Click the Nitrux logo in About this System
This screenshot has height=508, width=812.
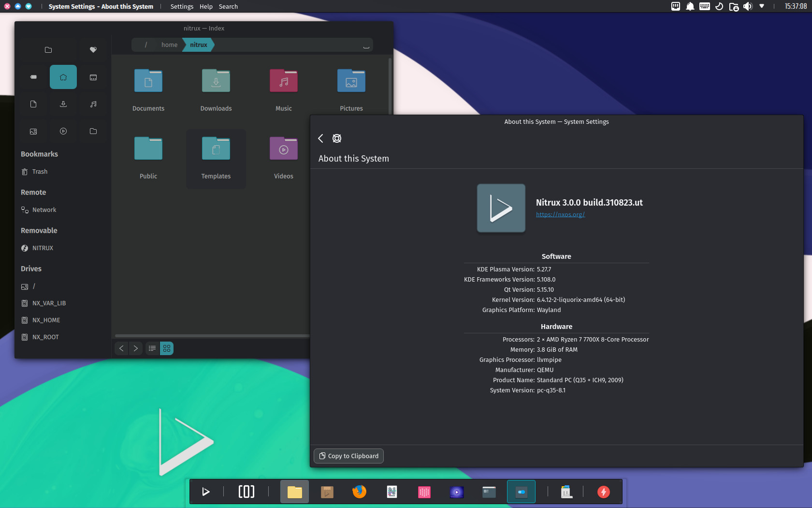(x=501, y=208)
